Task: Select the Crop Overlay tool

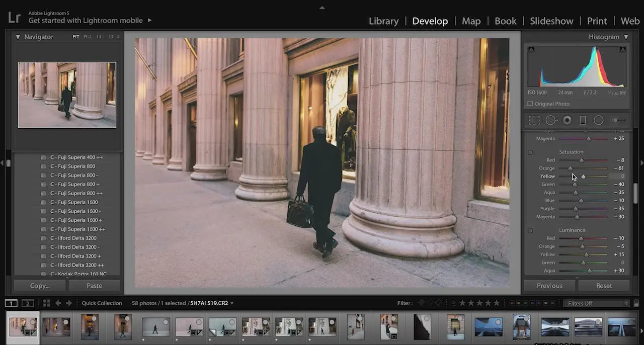Action: 534,120
